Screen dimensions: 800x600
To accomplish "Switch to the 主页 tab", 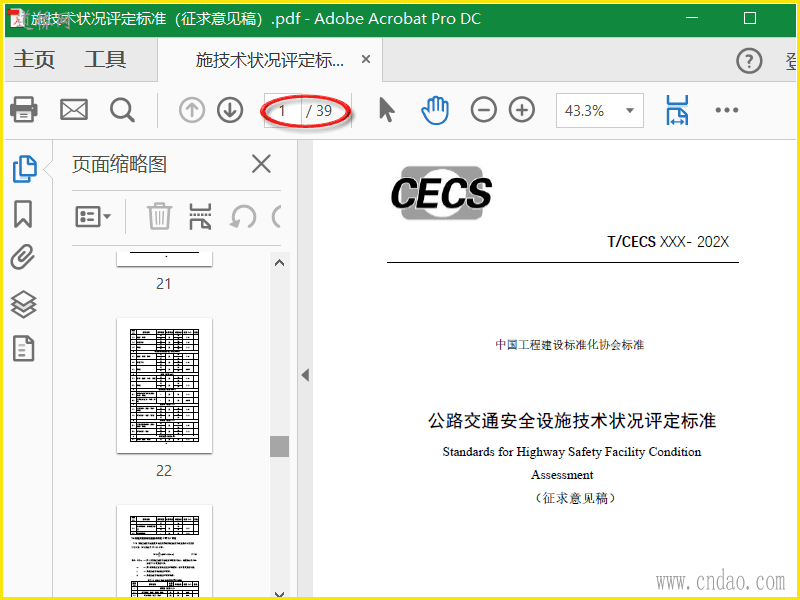I will [34, 60].
